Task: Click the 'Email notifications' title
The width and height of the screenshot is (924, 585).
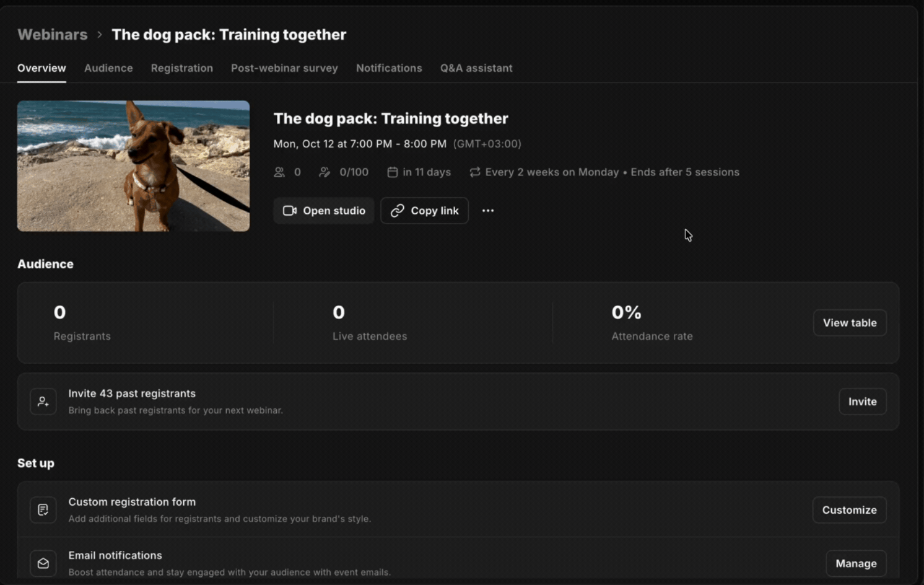Action: tap(115, 555)
